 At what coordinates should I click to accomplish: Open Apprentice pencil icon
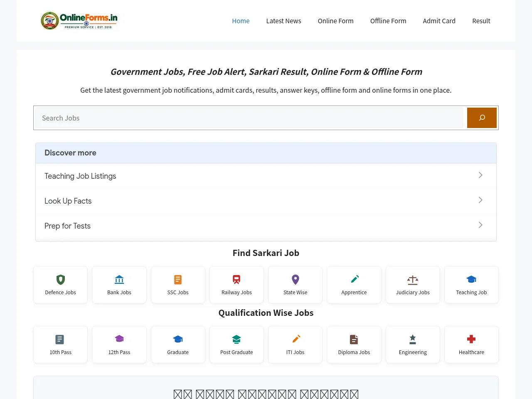pos(355,279)
